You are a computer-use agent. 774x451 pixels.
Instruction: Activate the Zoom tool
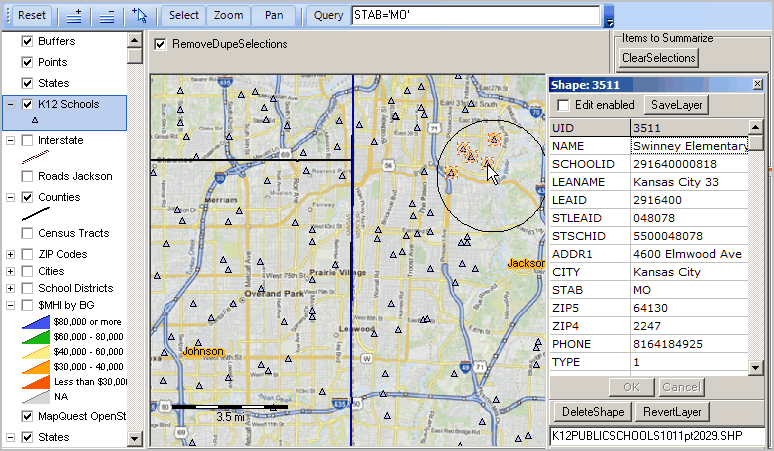[228, 15]
